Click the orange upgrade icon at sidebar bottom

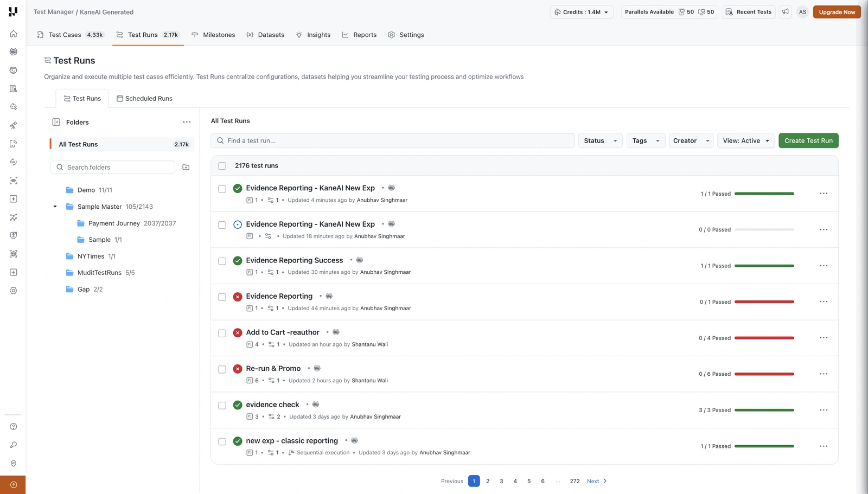click(14, 485)
